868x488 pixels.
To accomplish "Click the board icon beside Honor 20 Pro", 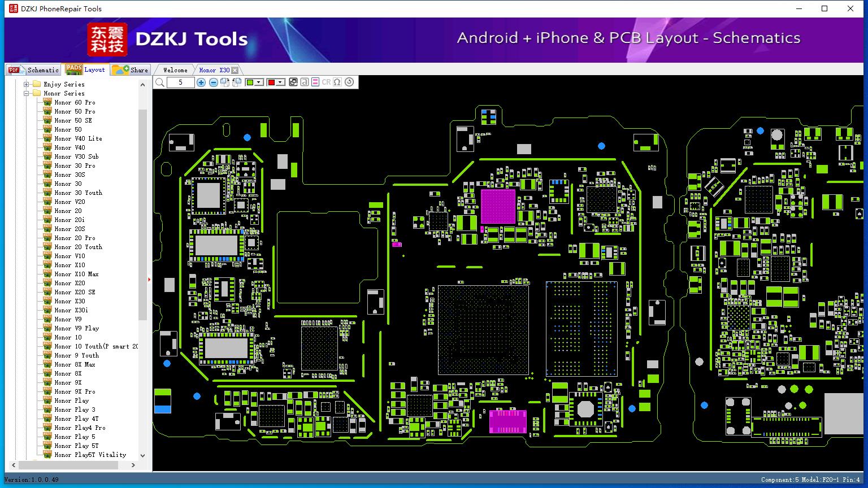I will click(47, 238).
